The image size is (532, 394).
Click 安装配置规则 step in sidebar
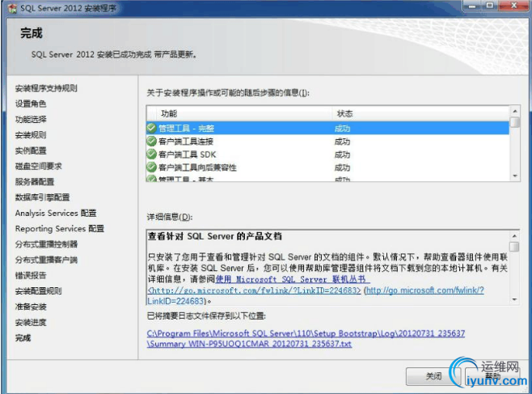click(38, 291)
